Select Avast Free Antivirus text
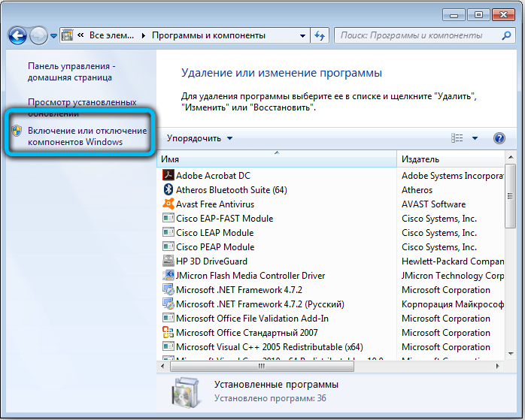This screenshot has width=525, height=420. [x=215, y=204]
